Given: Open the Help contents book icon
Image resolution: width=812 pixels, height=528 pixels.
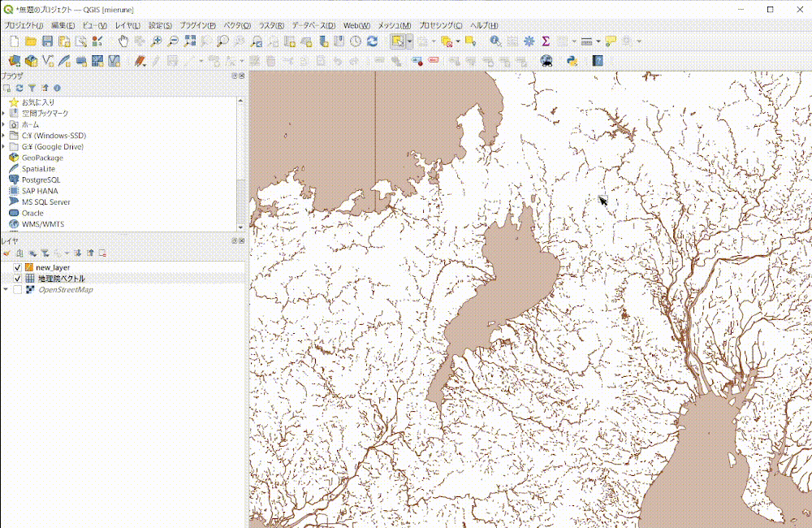Looking at the screenshot, I should (x=598, y=61).
